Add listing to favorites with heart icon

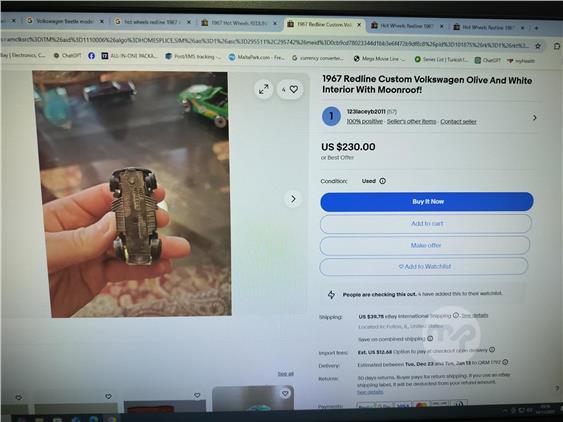pyautogui.click(x=290, y=89)
